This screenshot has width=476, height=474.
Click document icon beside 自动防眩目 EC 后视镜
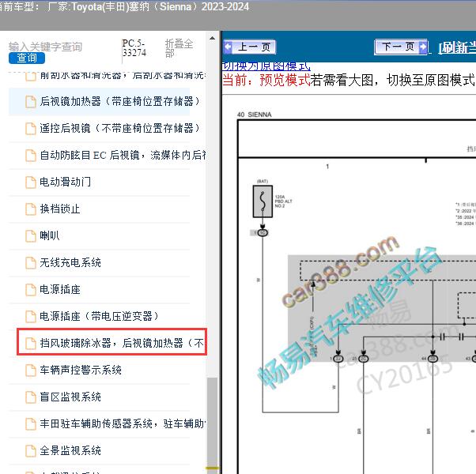point(31,156)
